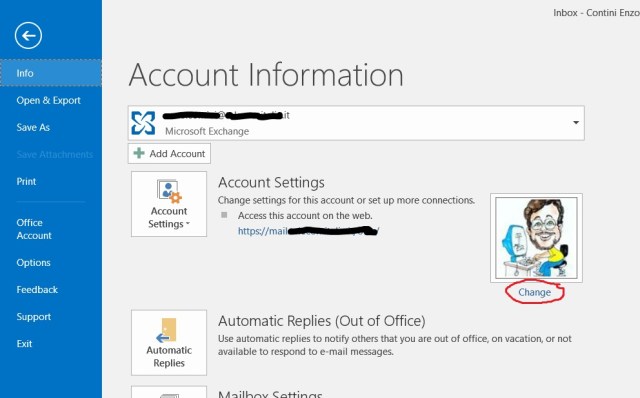Click the Account Settings heading text
640x398 pixels.
click(x=271, y=182)
